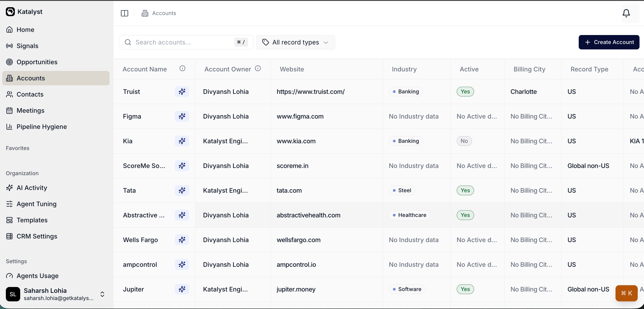Click the Accounts breadcrumb building icon
The width and height of the screenshot is (644, 309).
click(145, 13)
